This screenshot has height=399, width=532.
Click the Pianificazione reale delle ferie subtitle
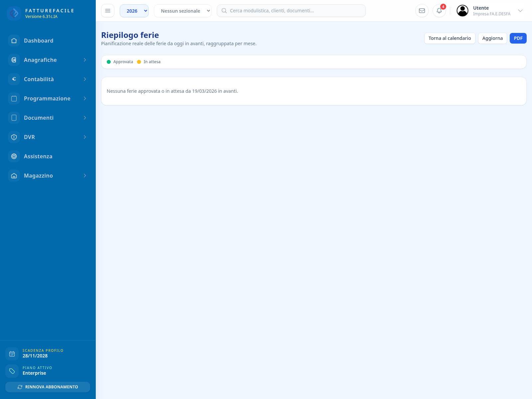click(179, 44)
